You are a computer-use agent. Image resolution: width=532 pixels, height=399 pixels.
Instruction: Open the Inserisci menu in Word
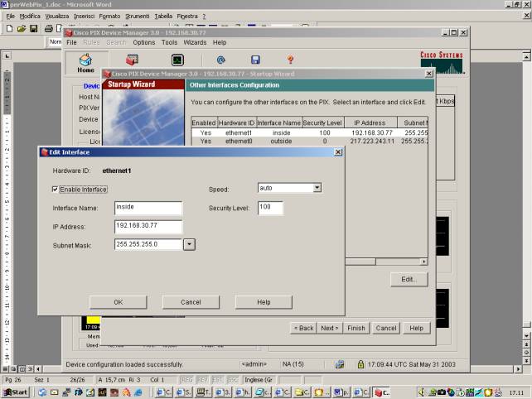85,16
